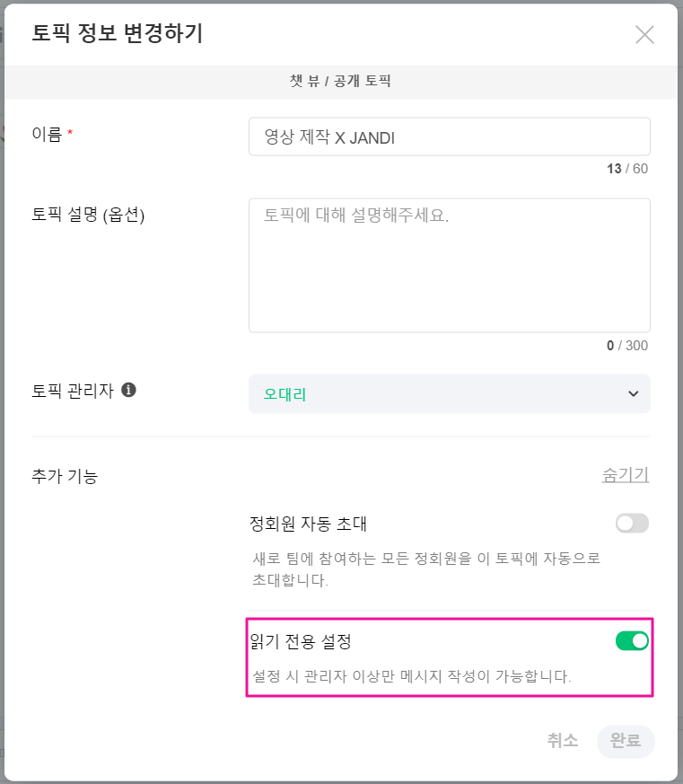Click the topic manager info icon
This screenshot has width=683, height=784.
128,390
